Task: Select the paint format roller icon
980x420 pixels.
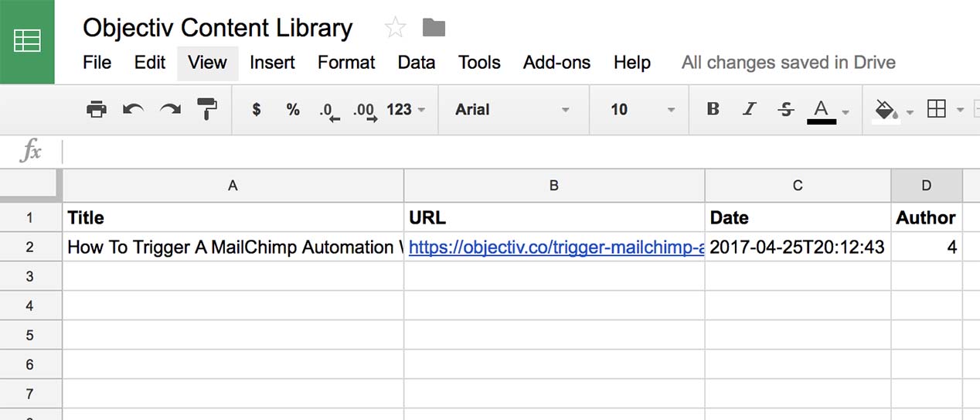Action: 207,110
